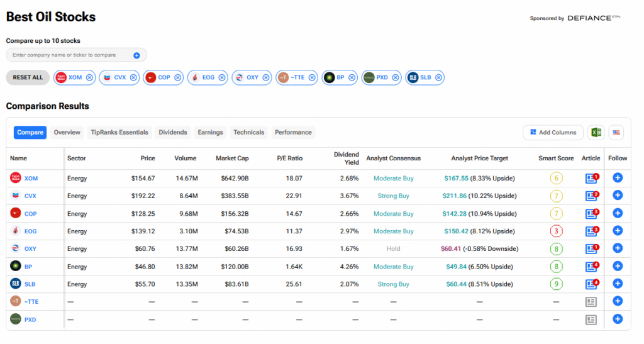Click the Excel export icon
The image size is (644, 344).
[594, 133]
